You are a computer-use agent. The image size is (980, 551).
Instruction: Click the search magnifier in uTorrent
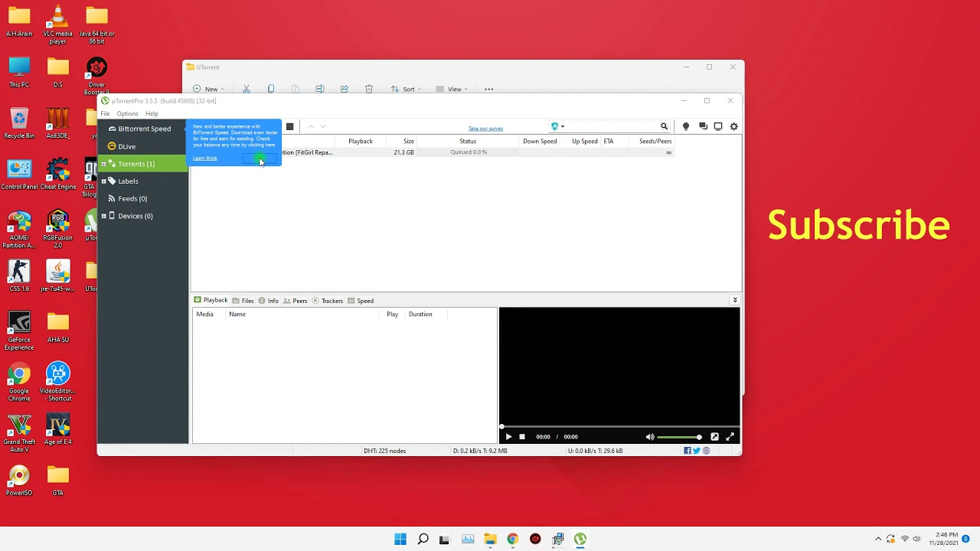[664, 126]
